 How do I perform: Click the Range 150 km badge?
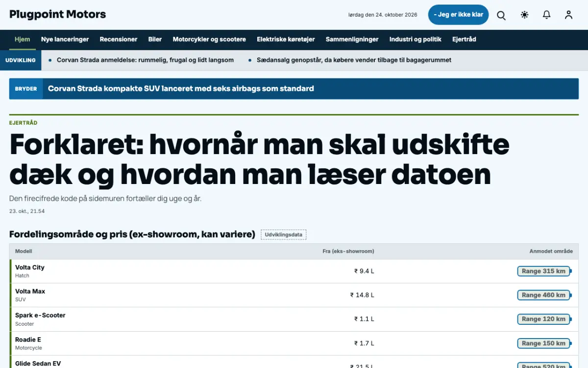(x=544, y=343)
